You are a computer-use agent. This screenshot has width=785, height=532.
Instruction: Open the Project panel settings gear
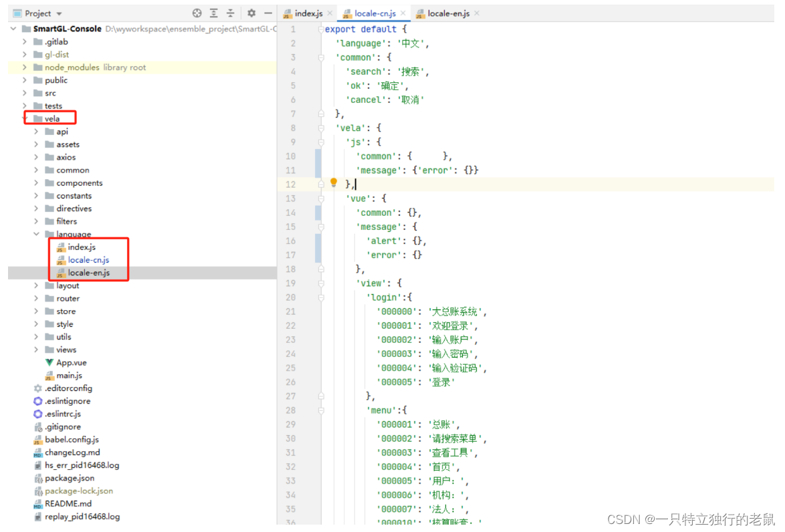click(x=251, y=13)
